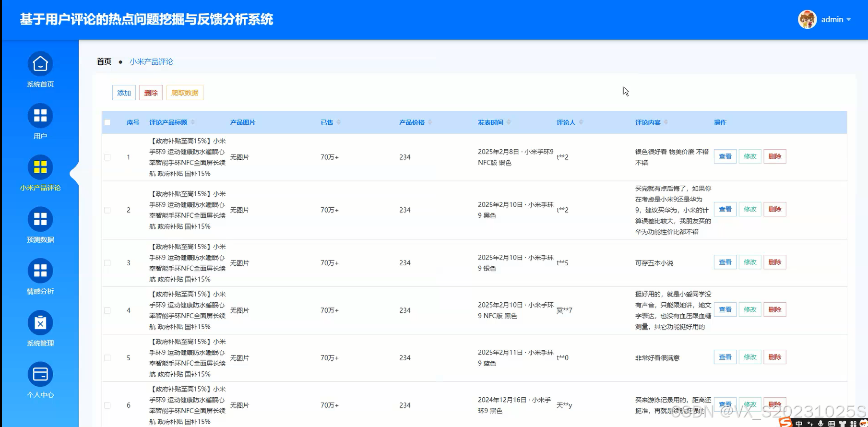The width and height of the screenshot is (868, 427).
Task: Edit row 5 with 修改 button
Action: 750,357
